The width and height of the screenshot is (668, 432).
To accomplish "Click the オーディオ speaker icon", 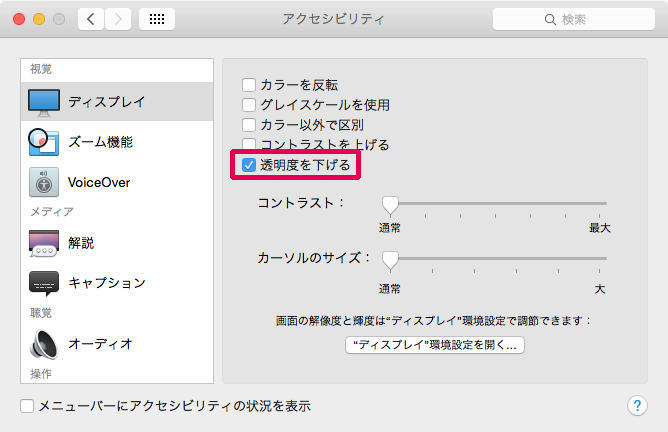I will pos(43,344).
